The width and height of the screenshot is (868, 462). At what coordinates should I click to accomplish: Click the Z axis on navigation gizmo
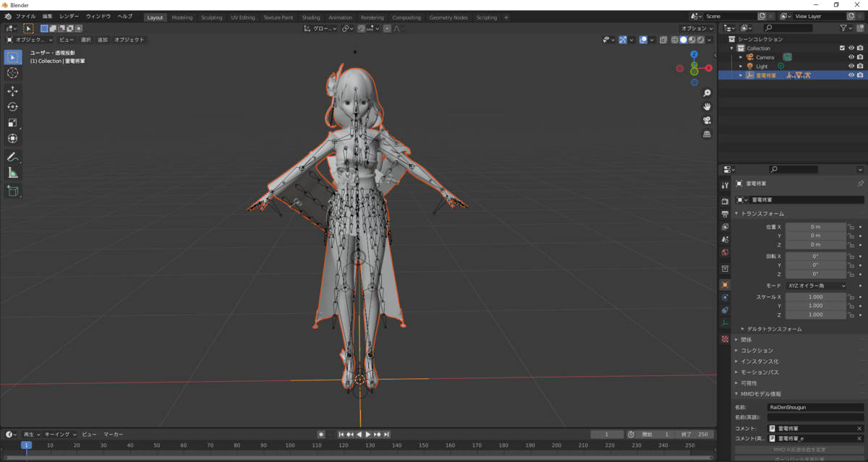point(694,54)
